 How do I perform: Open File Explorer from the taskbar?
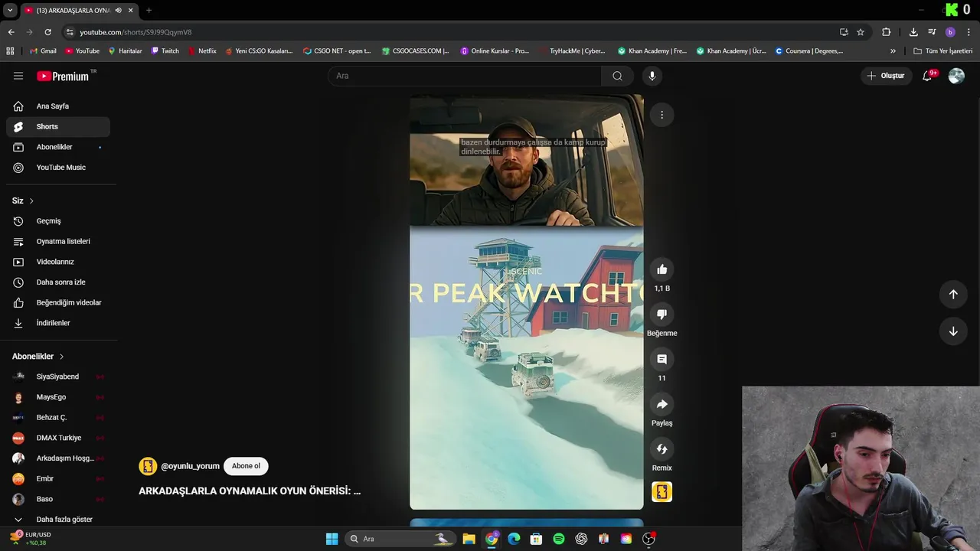[469, 539]
